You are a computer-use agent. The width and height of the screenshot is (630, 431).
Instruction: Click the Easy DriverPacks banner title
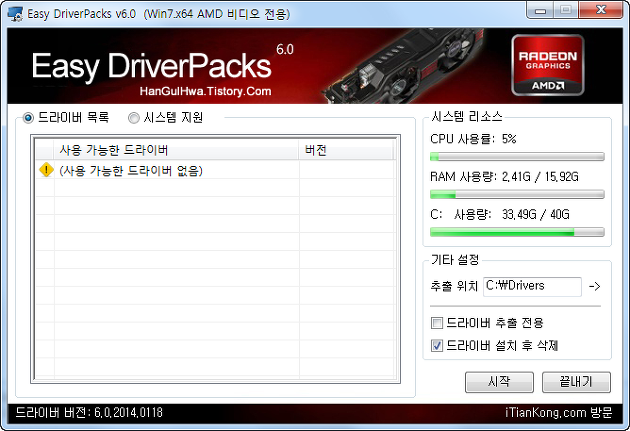coord(151,66)
